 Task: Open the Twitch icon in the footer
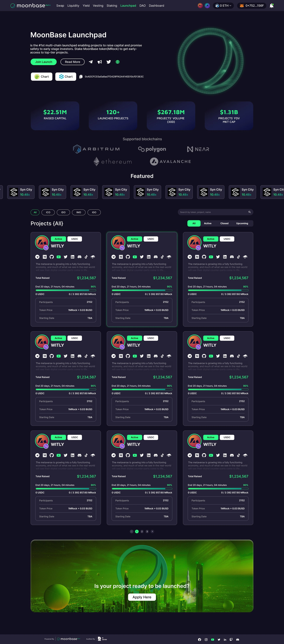[231, 640]
